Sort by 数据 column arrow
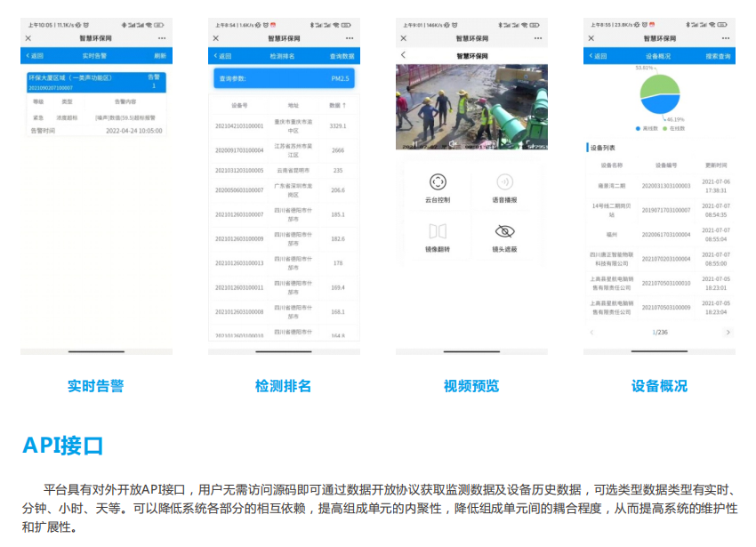This screenshot has width=756, height=547. click(x=344, y=105)
